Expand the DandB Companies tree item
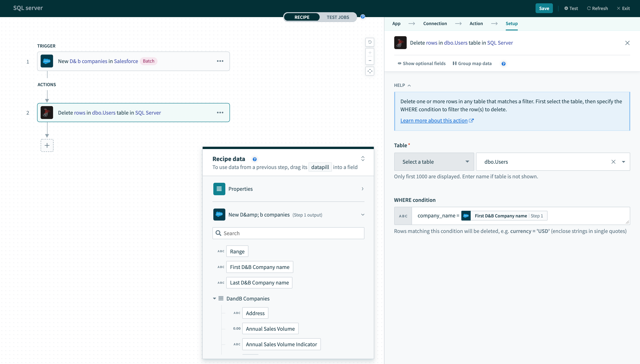Screen dimensions: 640x364 214,298
